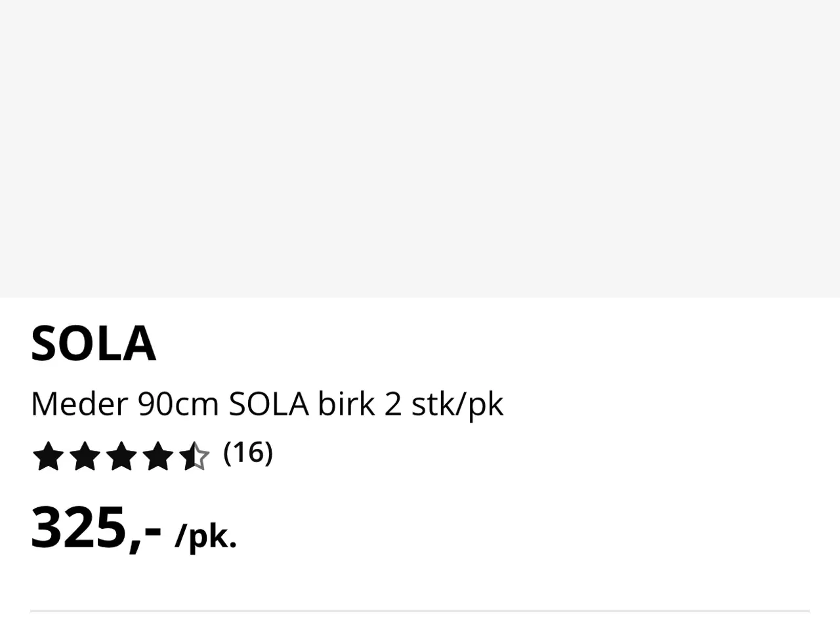Screen dimensions: 840x630
Task: Click the third rating star
Action: coord(121,456)
